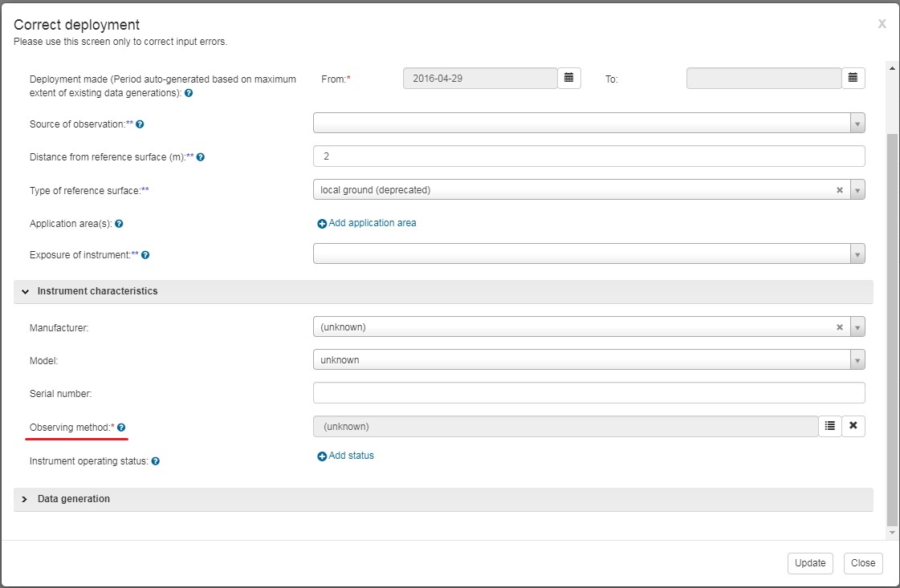This screenshot has height=588, width=900.
Task: Click the Distance from reference surface field
Action: click(x=589, y=156)
